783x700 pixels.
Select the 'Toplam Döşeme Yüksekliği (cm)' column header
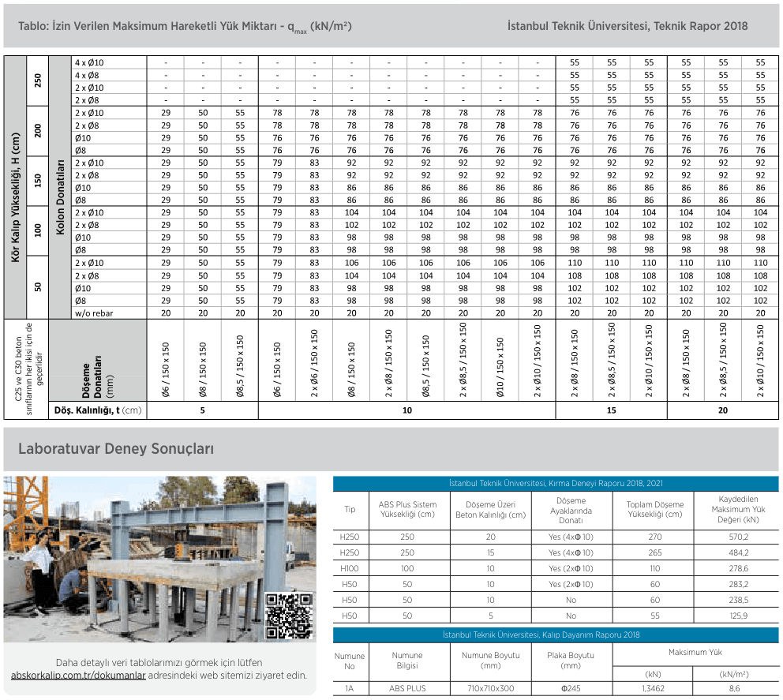point(654,509)
